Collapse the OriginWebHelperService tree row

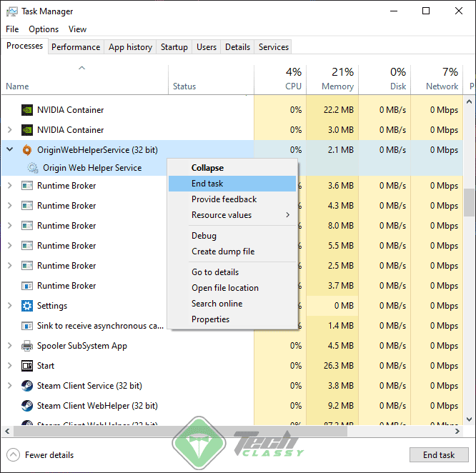pos(10,149)
